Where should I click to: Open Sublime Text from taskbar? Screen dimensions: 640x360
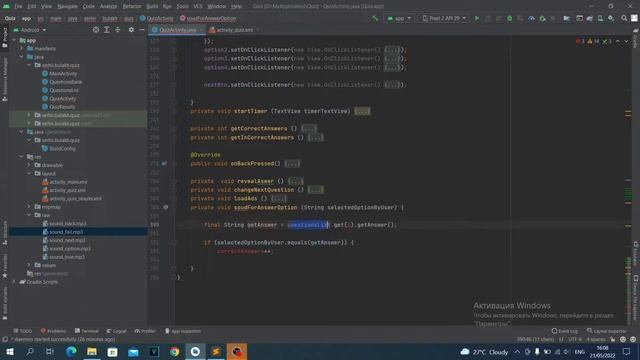(x=216, y=352)
